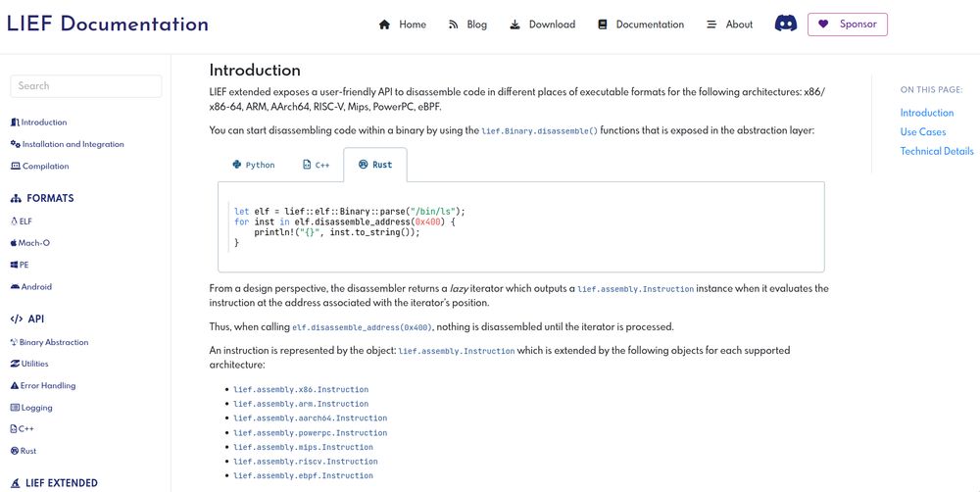Open lief.Binary.disassemble() reference link
The image size is (980, 492).
click(539, 131)
